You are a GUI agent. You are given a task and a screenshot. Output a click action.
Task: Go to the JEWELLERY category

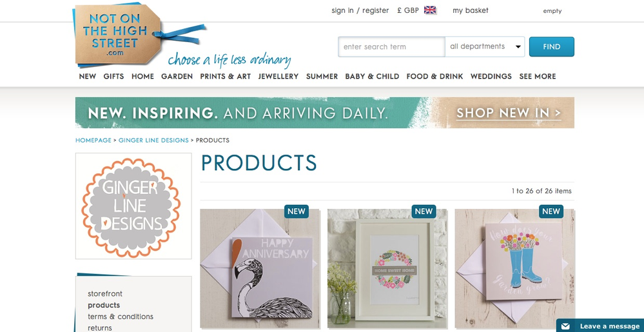click(x=278, y=77)
